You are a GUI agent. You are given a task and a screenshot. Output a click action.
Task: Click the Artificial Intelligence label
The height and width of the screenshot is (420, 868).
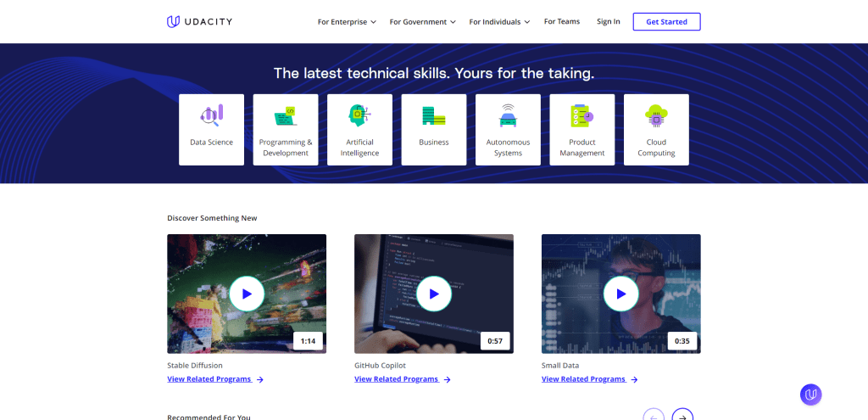[x=359, y=148]
